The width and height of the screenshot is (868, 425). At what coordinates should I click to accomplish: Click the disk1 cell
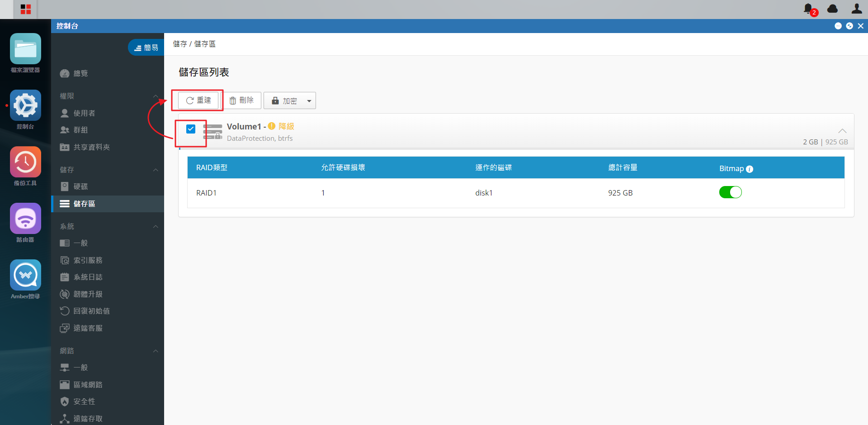coord(484,193)
